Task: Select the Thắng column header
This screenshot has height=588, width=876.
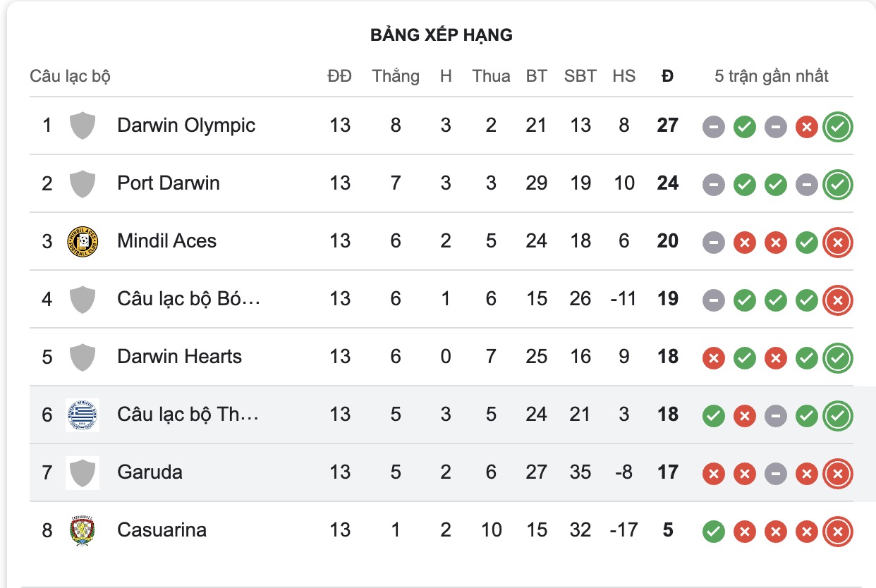Action: click(x=396, y=75)
